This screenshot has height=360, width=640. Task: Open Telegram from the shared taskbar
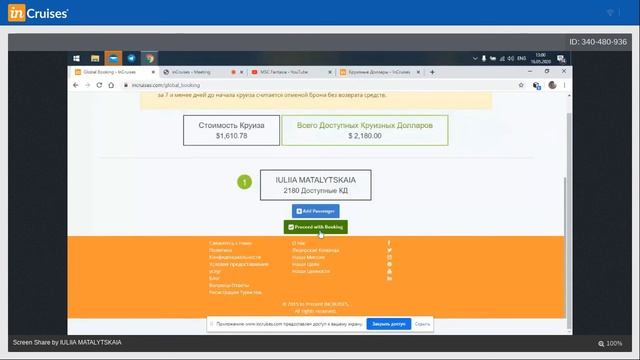pos(131,58)
